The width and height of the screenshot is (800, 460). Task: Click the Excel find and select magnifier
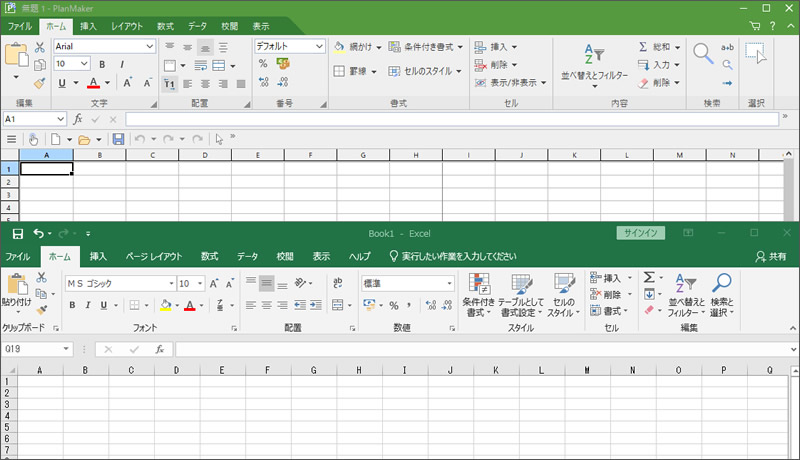click(721, 284)
